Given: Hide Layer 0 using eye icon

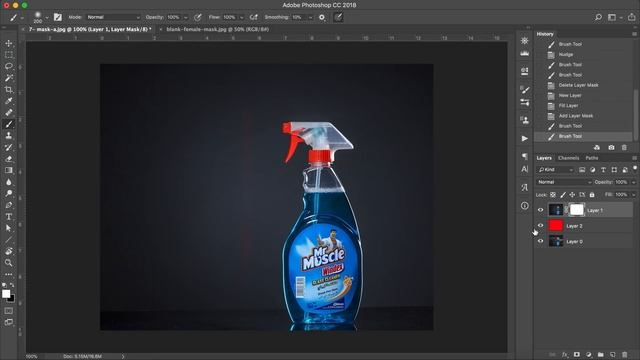Looking at the screenshot, I should click(x=540, y=241).
